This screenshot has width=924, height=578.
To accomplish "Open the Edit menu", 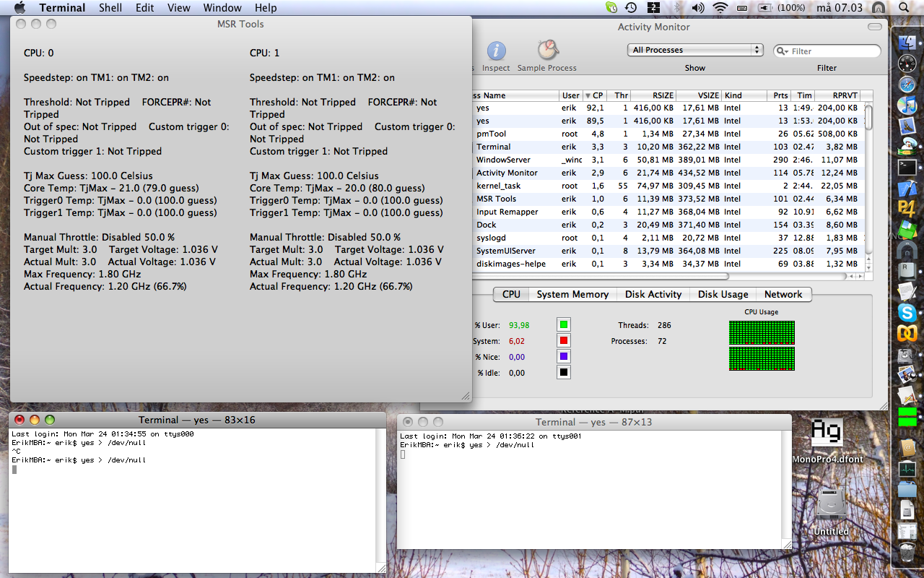I will [144, 8].
